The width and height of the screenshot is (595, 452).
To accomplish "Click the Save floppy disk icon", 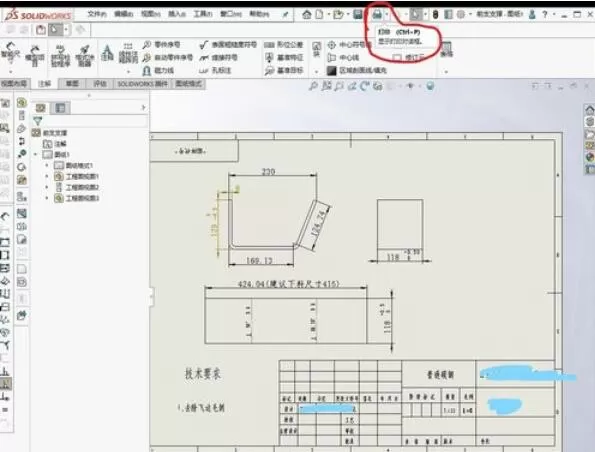I will pos(357,14).
